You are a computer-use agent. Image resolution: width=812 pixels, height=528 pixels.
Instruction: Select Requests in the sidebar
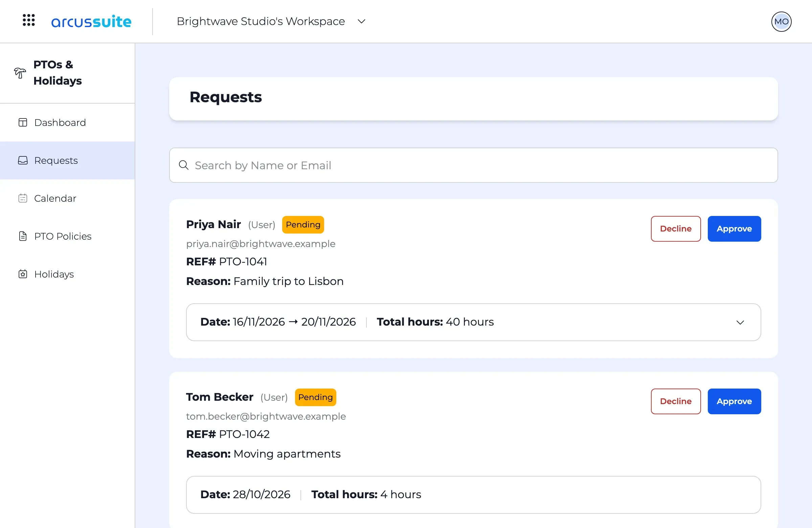(x=68, y=160)
